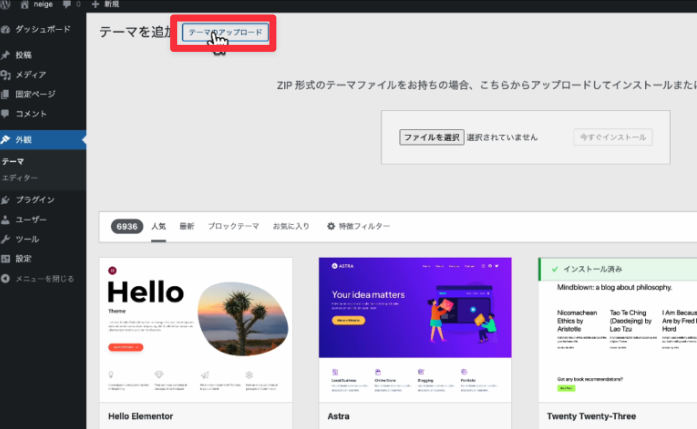Click the Settings icon beside 設定

pos(7,258)
